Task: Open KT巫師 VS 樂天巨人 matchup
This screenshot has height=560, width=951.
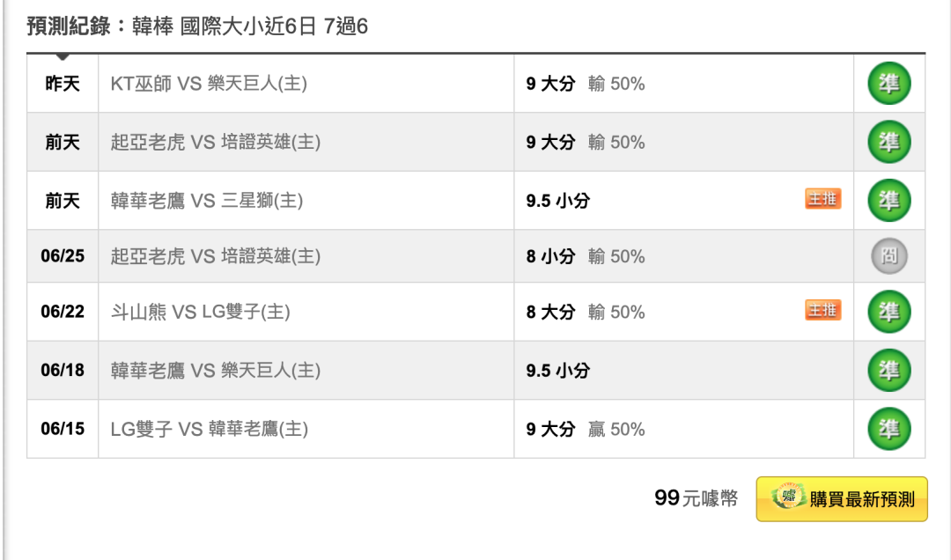Action: pos(209,83)
